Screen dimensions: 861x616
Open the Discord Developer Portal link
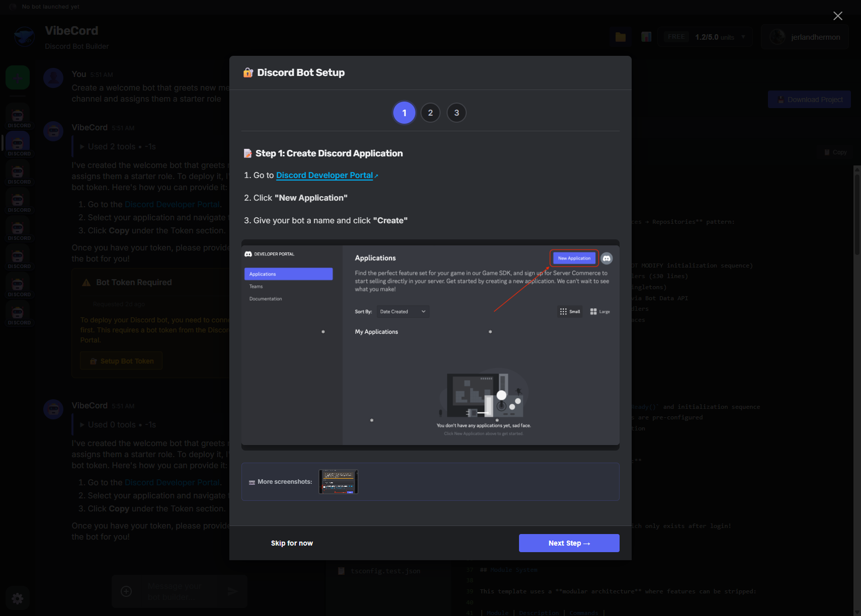[x=324, y=175]
